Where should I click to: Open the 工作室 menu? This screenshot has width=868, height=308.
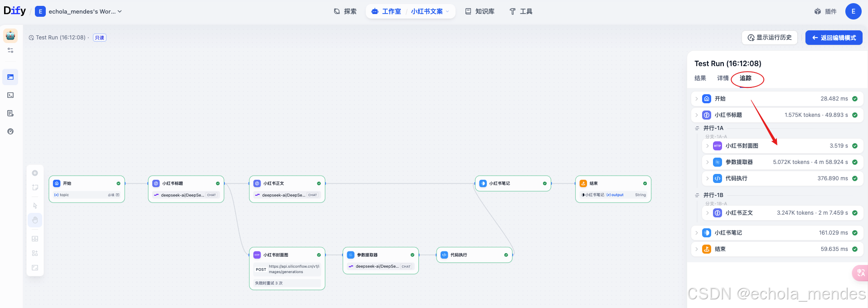(x=387, y=11)
